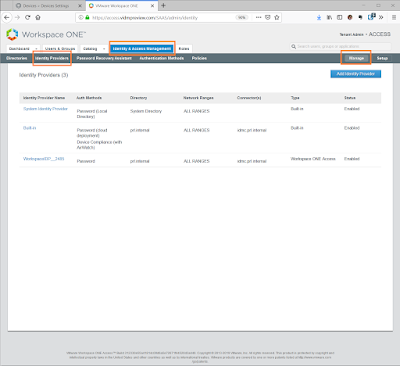400x366 pixels.
Task: Click the Status column header
Action: 350,98
